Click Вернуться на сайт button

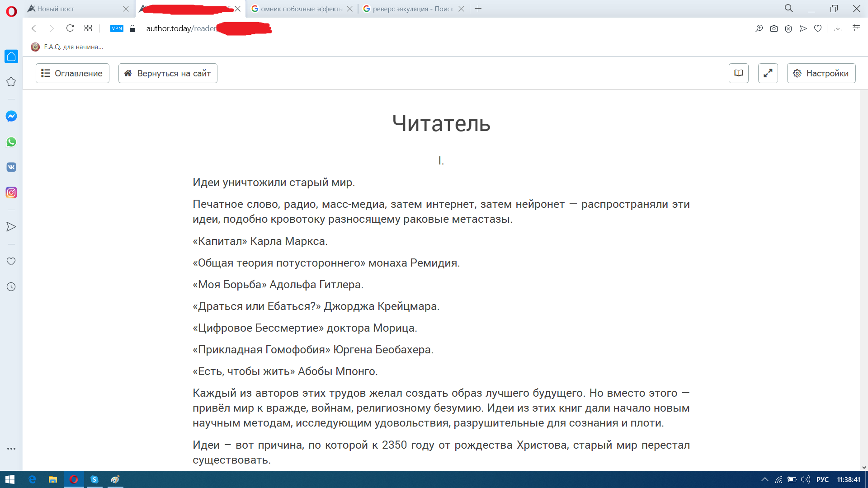168,73
